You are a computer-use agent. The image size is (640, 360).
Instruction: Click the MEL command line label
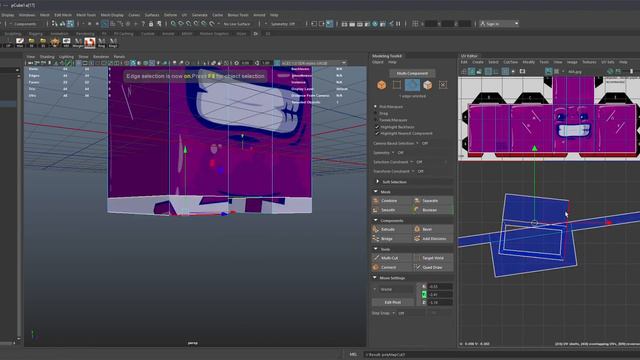pos(353,355)
